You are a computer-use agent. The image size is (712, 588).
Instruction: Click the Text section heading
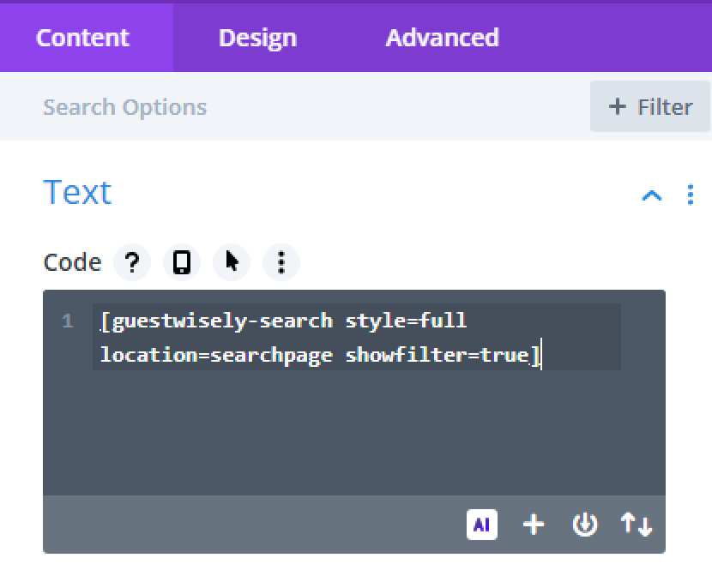coord(77,192)
